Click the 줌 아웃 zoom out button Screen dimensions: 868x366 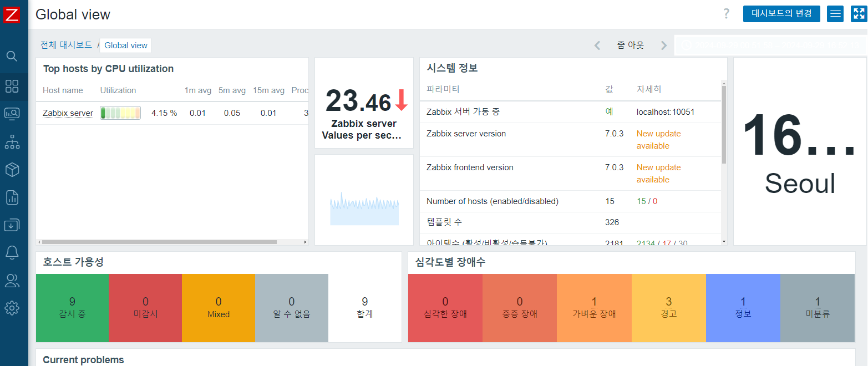pos(631,45)
